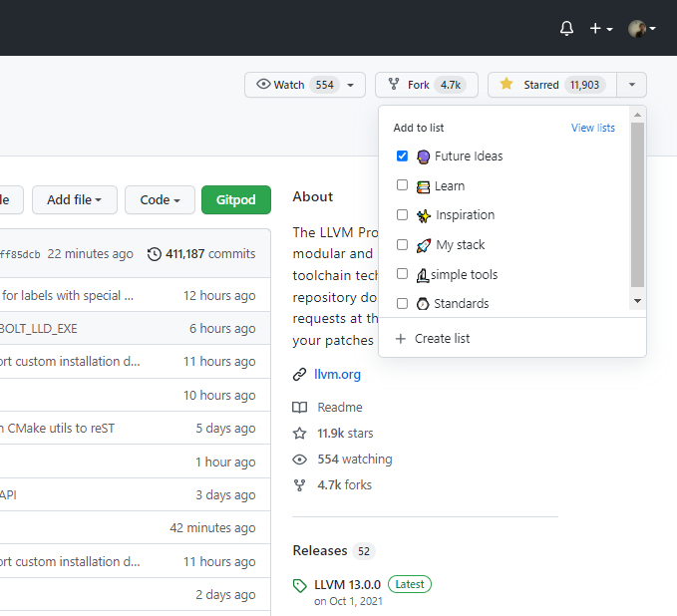Open View lists link
Screen dimensions: 677x616
coord(593,128)
